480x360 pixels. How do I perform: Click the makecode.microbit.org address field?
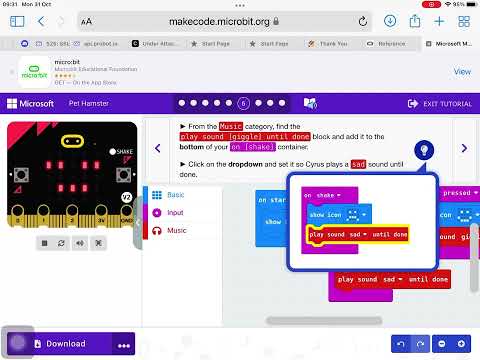pyautogui.click(x=224, y=22)
